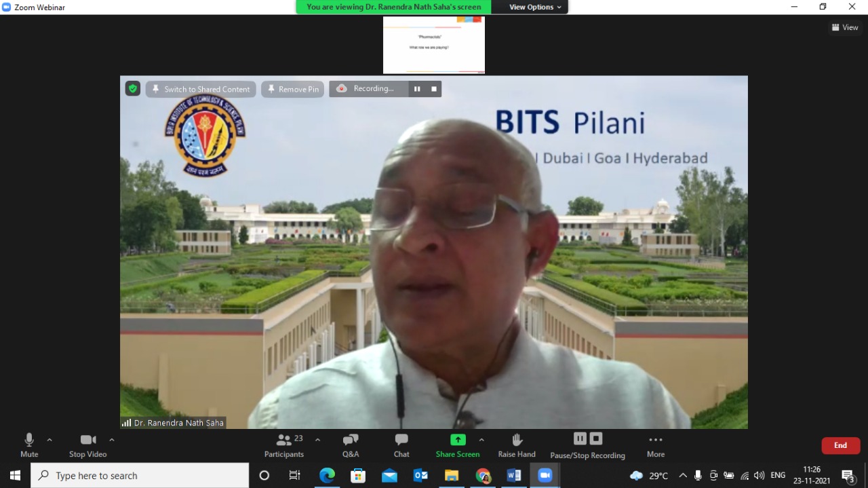Show hidden system tray icons

tap(683, 476)
